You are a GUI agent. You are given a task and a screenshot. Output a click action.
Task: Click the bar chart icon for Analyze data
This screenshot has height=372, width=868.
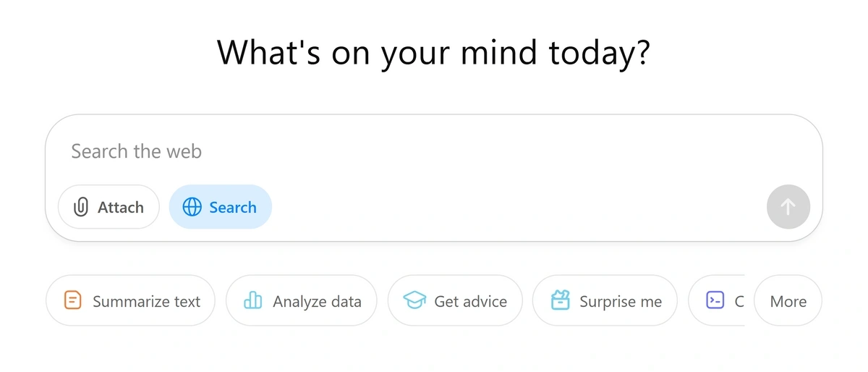tap(253, 300)
